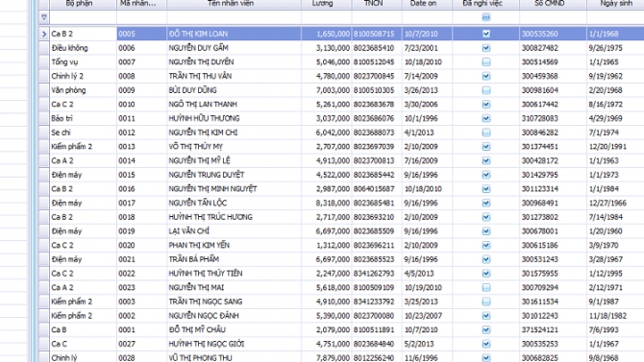This screenshot has height=362, width=644.
Task: Click filter field under Lương column
Action: pos(327,17)
